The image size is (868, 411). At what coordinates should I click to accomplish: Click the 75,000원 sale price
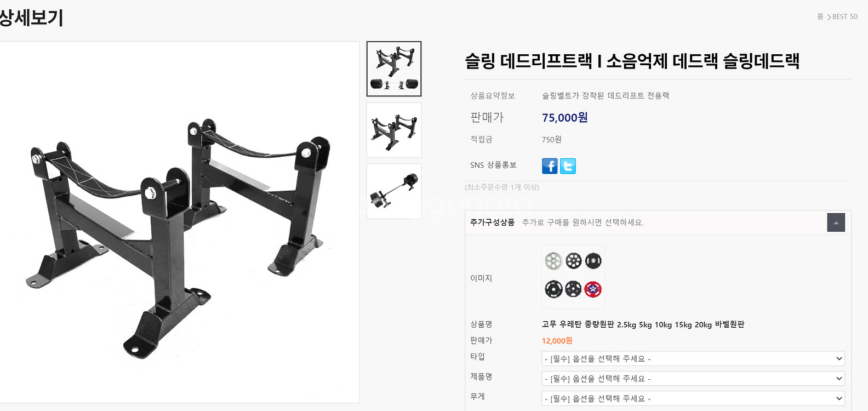click(x=565, y=118)
